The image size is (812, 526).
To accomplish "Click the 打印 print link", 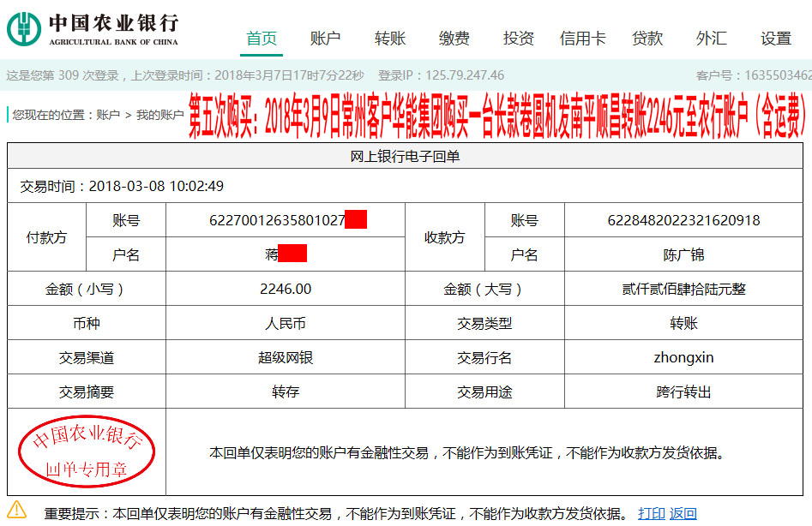I will (652, 511).
